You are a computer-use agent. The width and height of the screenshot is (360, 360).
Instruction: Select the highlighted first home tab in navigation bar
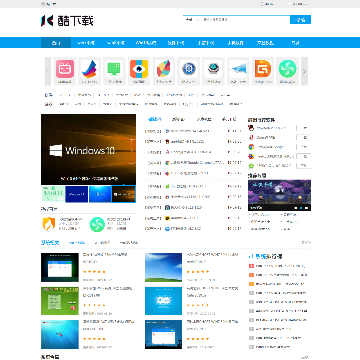[x=56, y=43]
